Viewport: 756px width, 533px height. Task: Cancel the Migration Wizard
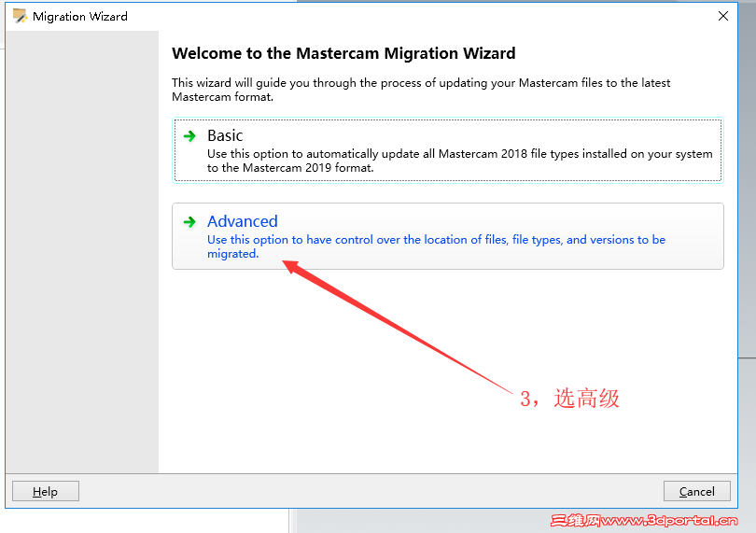click(x=696, y=491)
